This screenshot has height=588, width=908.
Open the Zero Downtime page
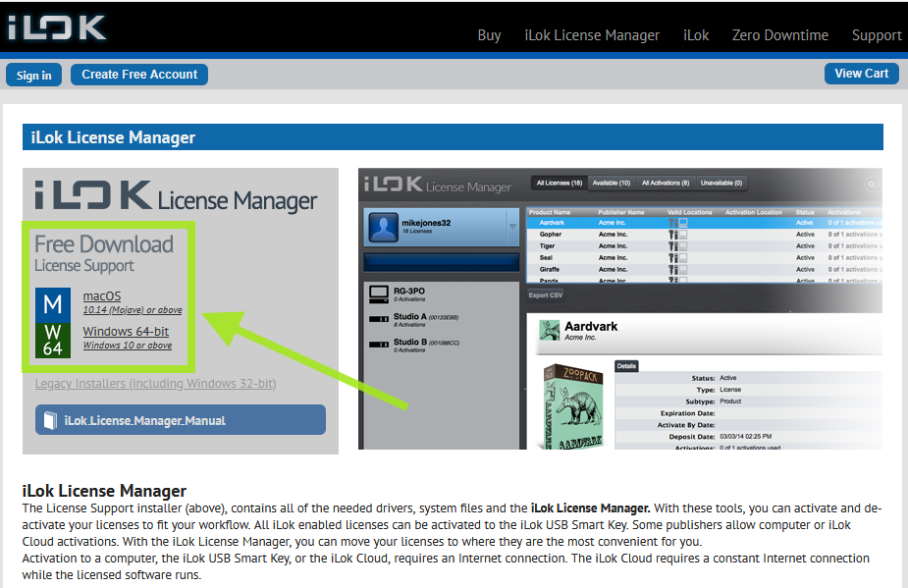click(780, 35)
